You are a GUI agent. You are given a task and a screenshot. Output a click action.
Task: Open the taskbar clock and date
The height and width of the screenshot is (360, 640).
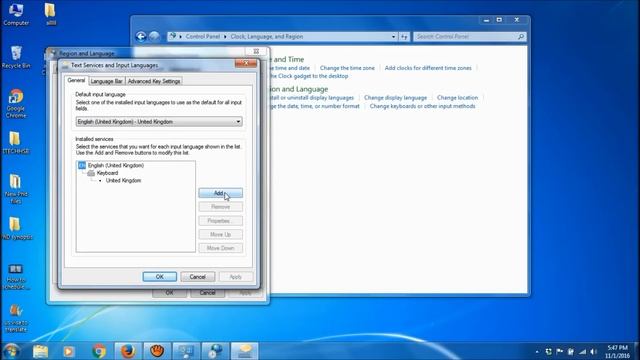tap(617, 351)
